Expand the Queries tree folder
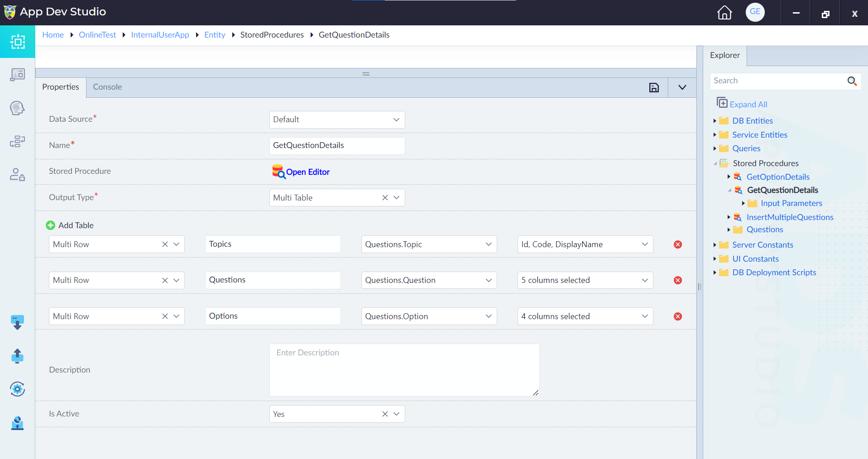The width and height of the screenshot is (868, 459). 715,148
